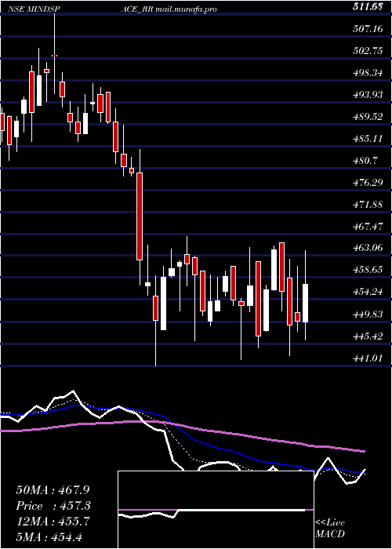The height and width of the screenshot is (549, 392).
Task: Click the 445.42 price axis label
Action: (x=368, y=336)
